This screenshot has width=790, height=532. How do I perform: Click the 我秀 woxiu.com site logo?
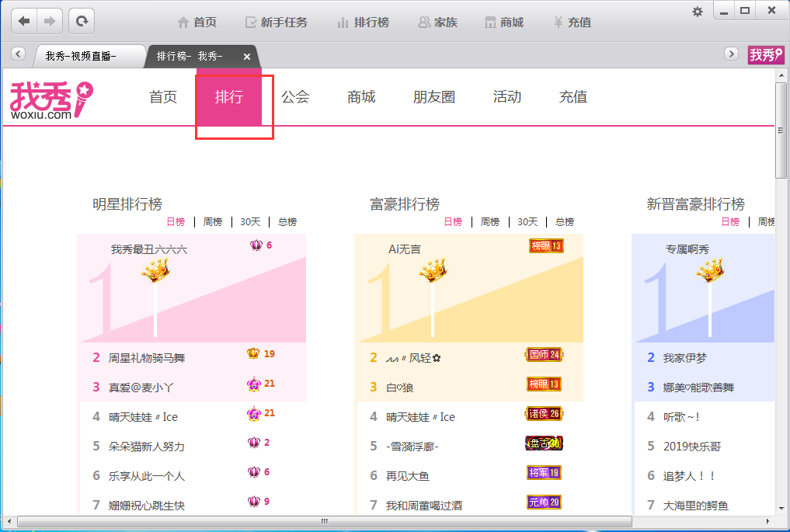[51, 99]
